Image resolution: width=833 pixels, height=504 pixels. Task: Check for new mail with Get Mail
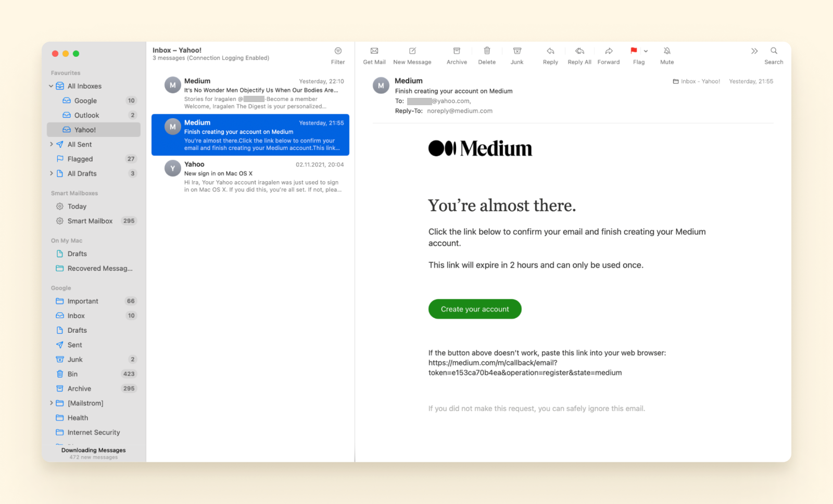point(374,55)
